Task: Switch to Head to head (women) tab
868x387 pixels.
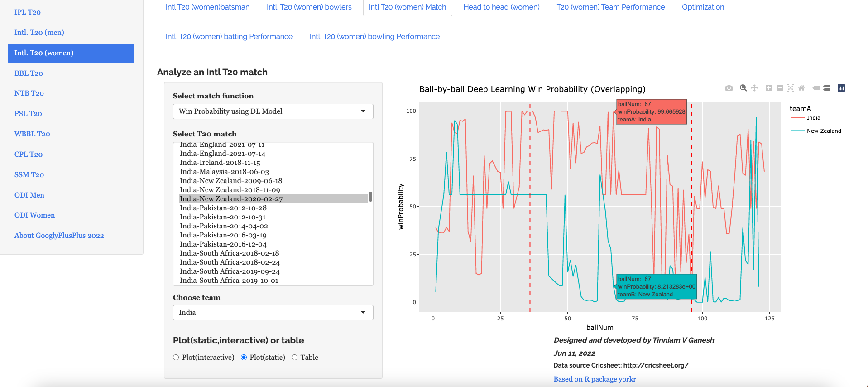Action: (x=501, y=7)
